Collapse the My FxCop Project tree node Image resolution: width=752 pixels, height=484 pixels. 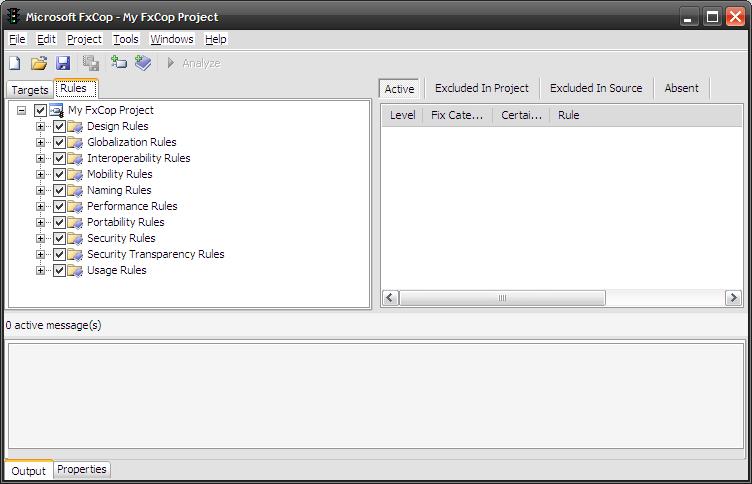(x=22, y=110)
